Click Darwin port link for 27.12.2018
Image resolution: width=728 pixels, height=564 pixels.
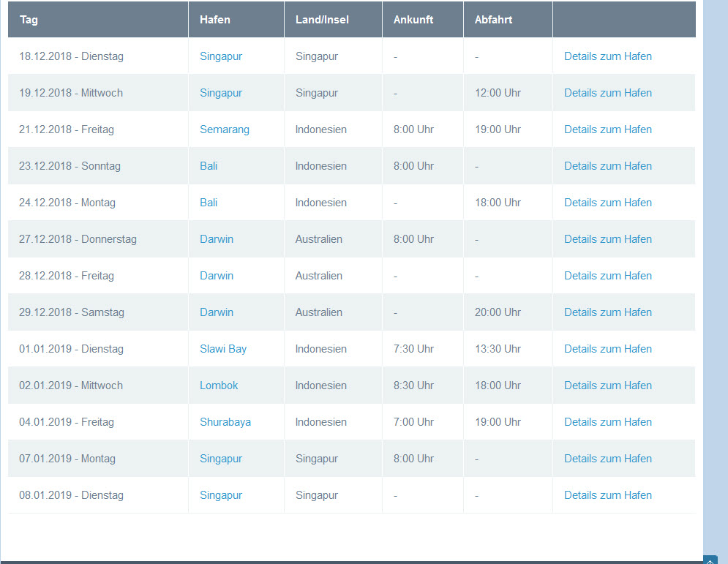click(x=216, y=239)
